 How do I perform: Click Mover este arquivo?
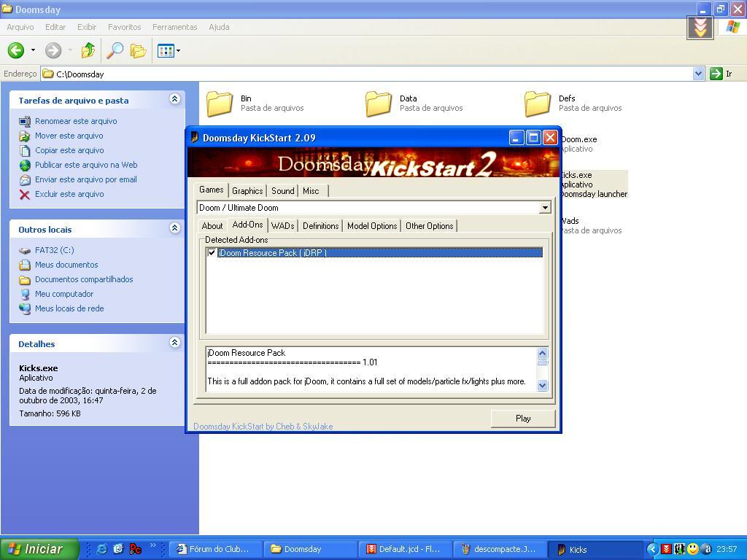[x=69, y=136]
